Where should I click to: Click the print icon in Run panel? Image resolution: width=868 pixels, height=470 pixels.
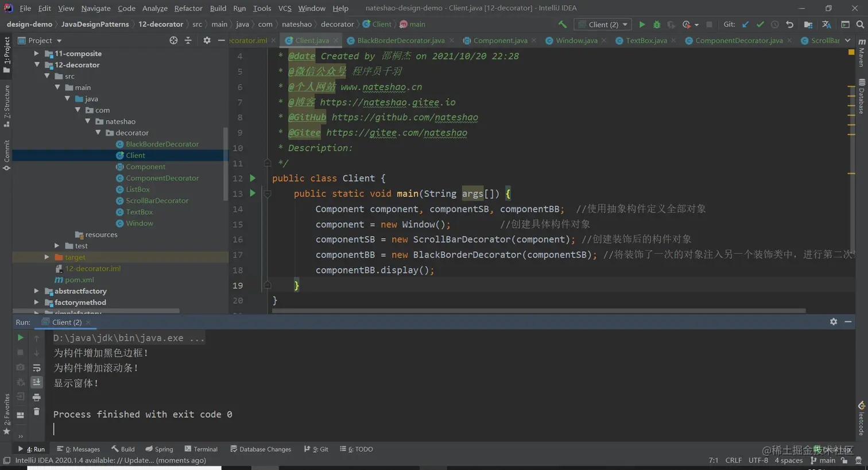(x=37, y=397)
